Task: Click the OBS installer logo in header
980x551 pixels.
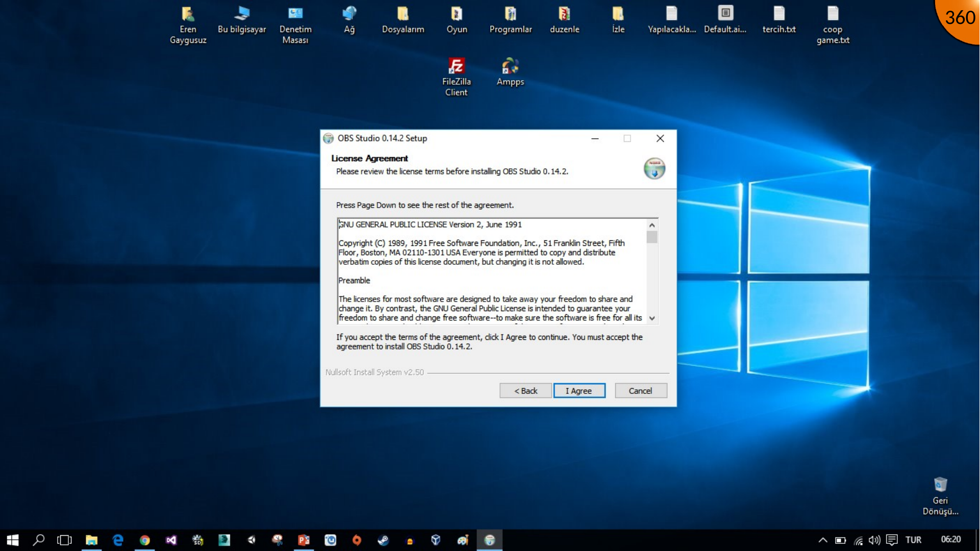Action: point(654,168)
